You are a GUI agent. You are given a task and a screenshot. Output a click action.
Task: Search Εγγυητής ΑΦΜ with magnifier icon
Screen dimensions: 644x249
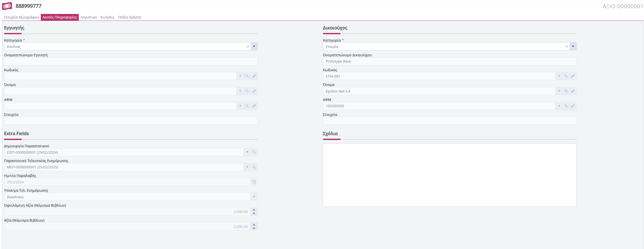tap(247, 106)
